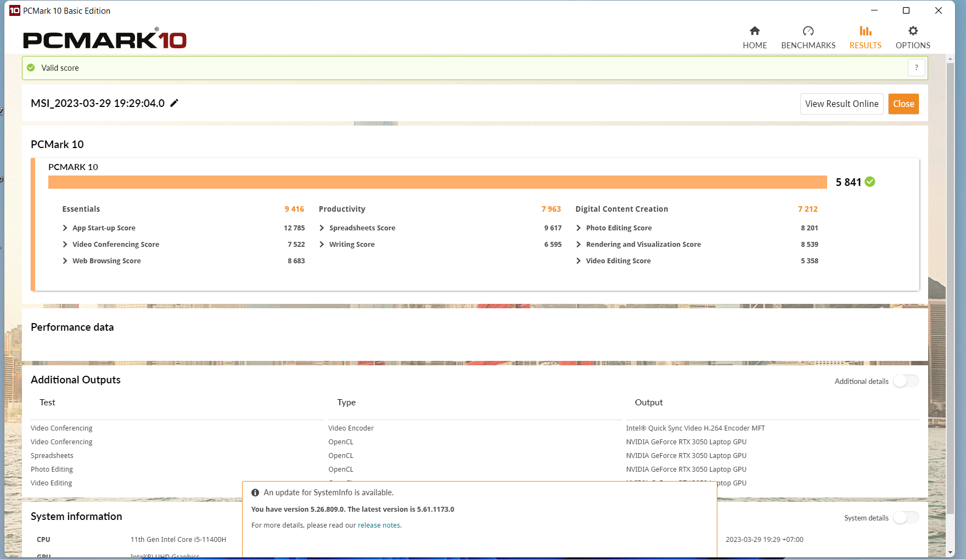Click Web Browsing score value 8 683

(296, 261)
